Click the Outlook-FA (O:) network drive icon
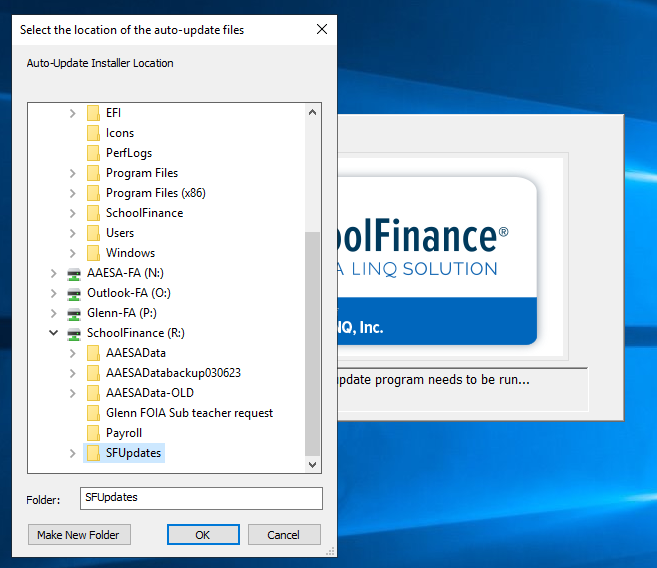This screenshot has height=568, width=657. 74,294
